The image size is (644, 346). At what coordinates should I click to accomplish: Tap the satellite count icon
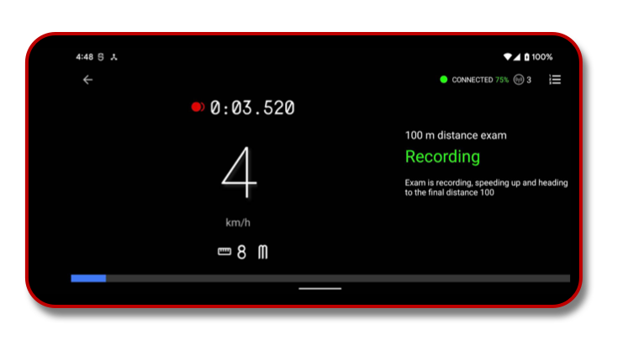pyautogui.click(x=519, y=79)
